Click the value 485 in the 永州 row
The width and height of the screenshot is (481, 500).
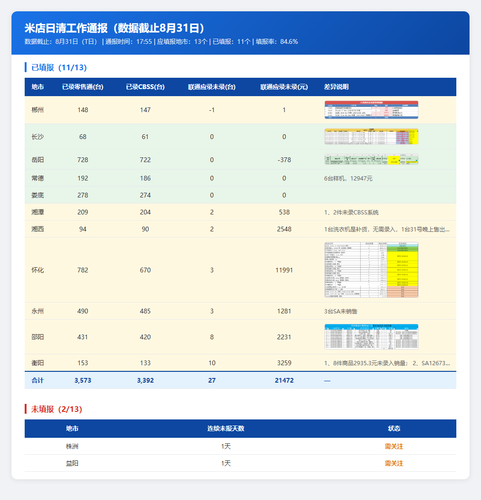(x=145, y=311)
